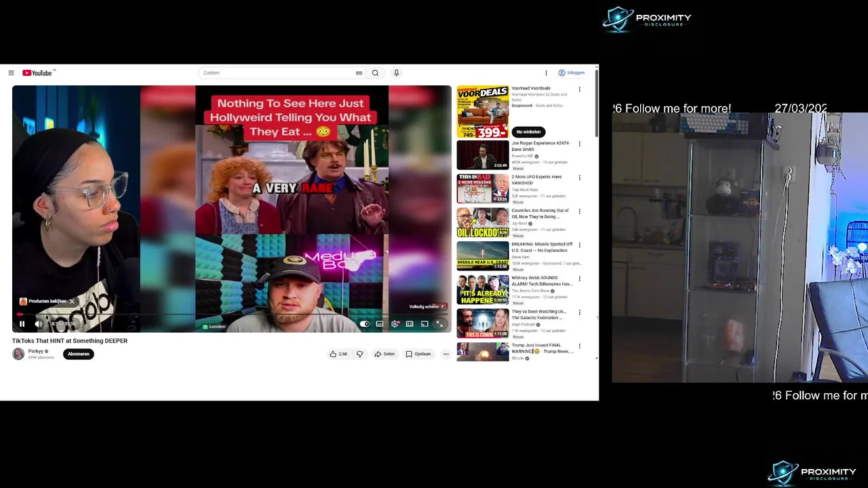The width and height of the screenshot is (868, 488).
Task: Open the Producten bekijken chip
Action: point(43,301)
